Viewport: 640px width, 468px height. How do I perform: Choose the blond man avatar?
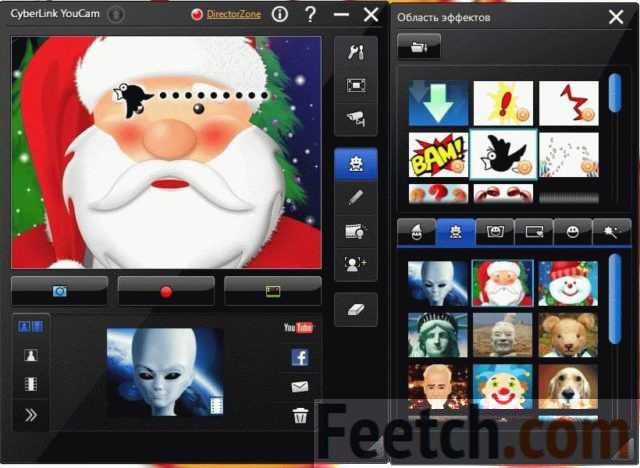(x=438, y=386)
